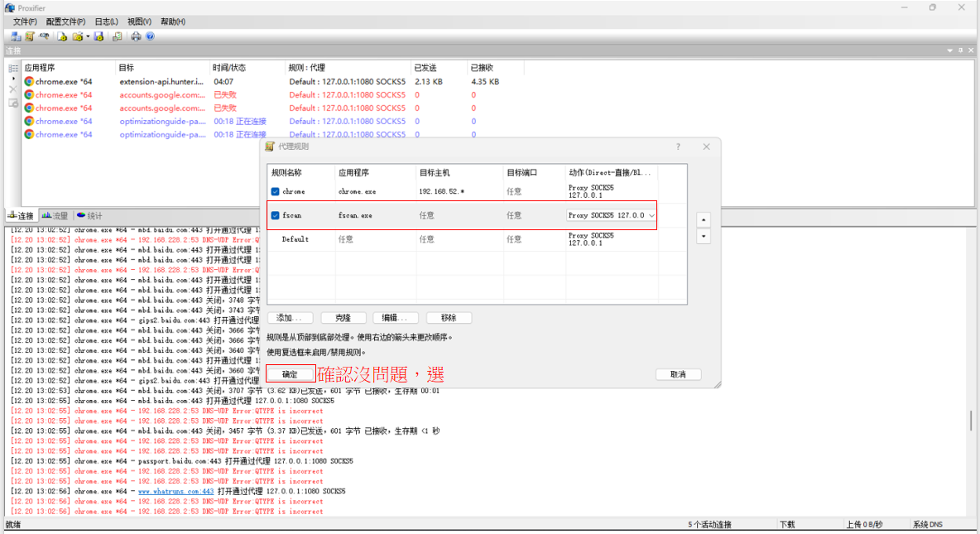This screenshot has height=534, width=980.
Task: Click 5个活动连接 status bar entry
Action: click(709, 525)
